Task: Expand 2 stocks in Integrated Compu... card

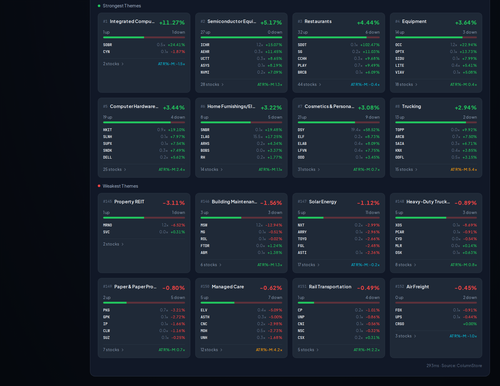Action: click(113, 64)
